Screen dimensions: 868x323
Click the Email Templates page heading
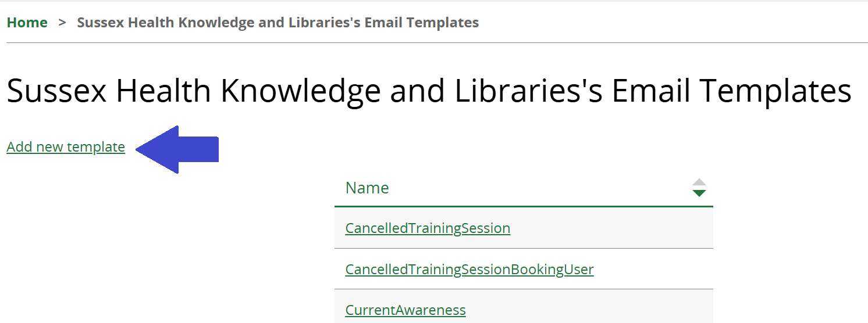pos(429,91)
